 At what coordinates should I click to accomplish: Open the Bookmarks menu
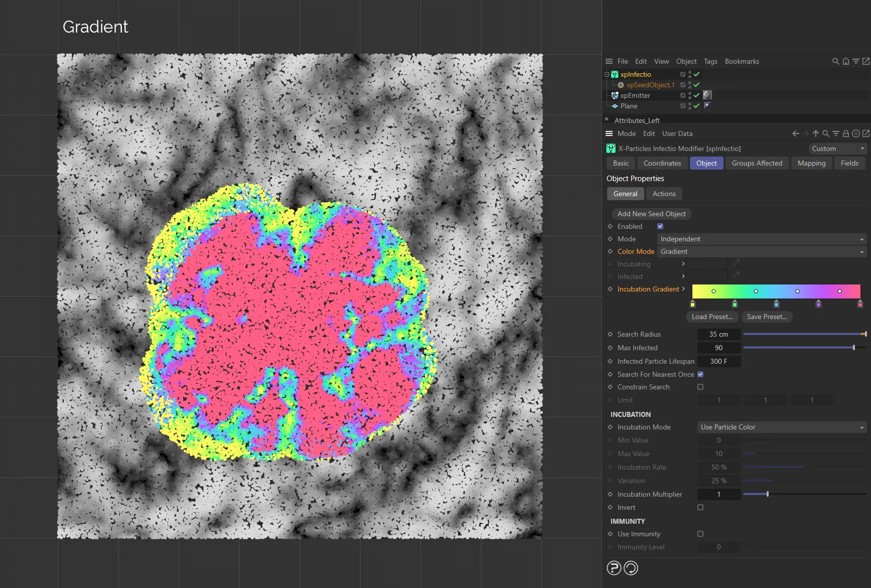[742, 61]
